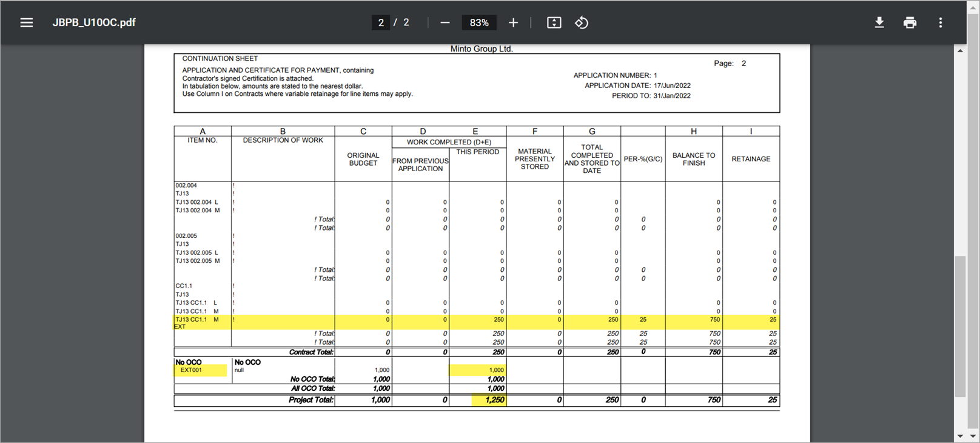
Task: Click the No OCO Total label
Action: click(x=312, y=379)
